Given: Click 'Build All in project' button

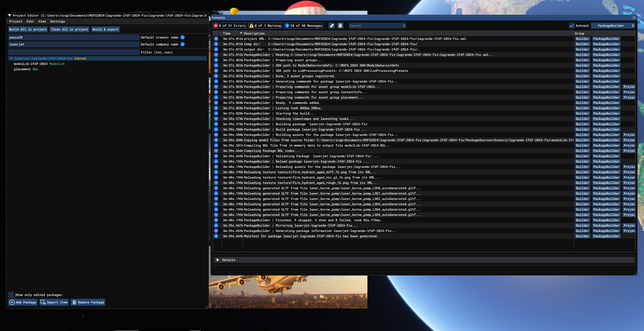Looking at the screenshot, I should click(28, 29).
